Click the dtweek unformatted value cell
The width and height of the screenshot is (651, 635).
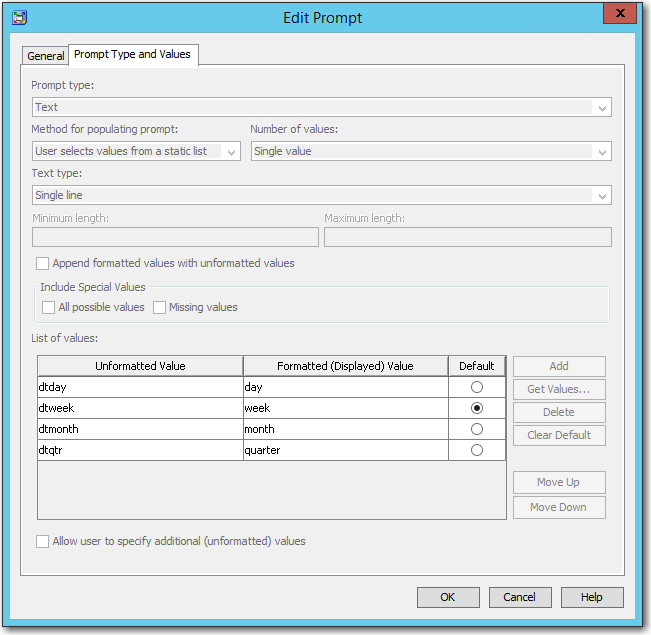click(140, 408)
